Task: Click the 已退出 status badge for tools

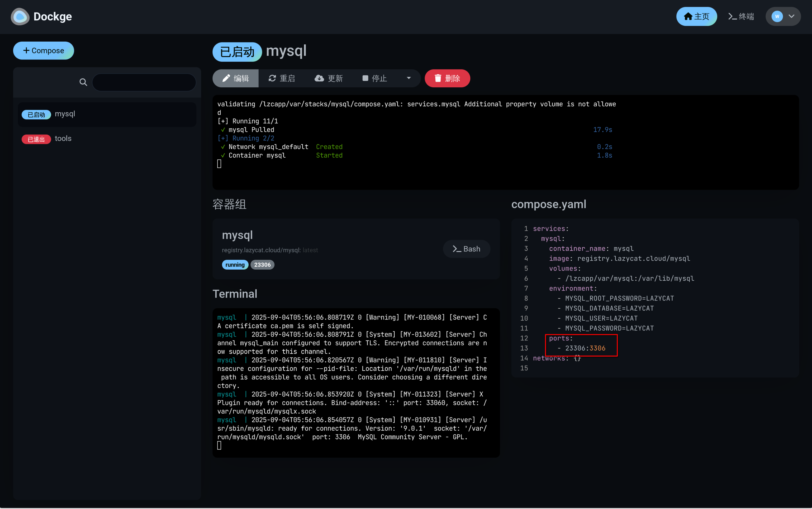Action: tap(36, 139)
